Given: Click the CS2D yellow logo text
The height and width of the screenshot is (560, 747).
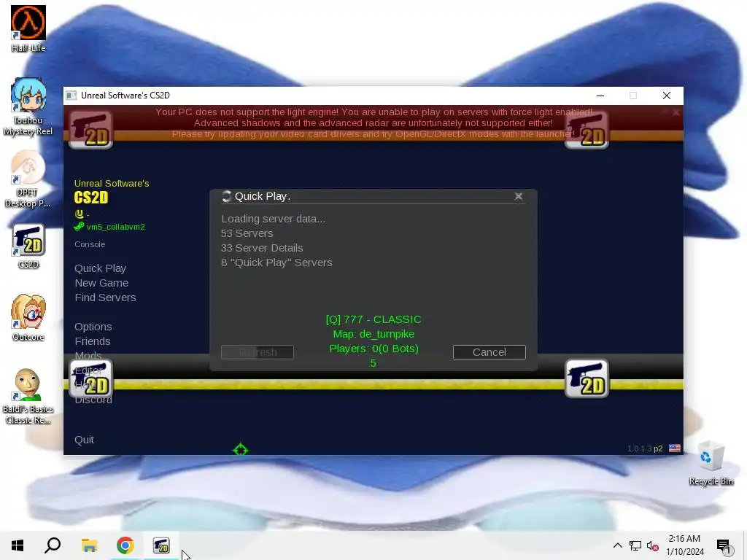Looking at the screenshot, I should [91, 197].
